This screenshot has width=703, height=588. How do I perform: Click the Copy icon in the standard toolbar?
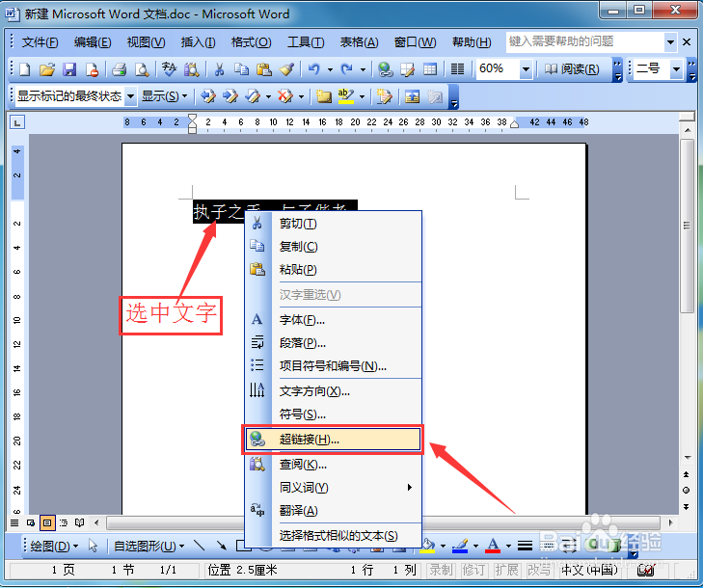click(242, 69)
